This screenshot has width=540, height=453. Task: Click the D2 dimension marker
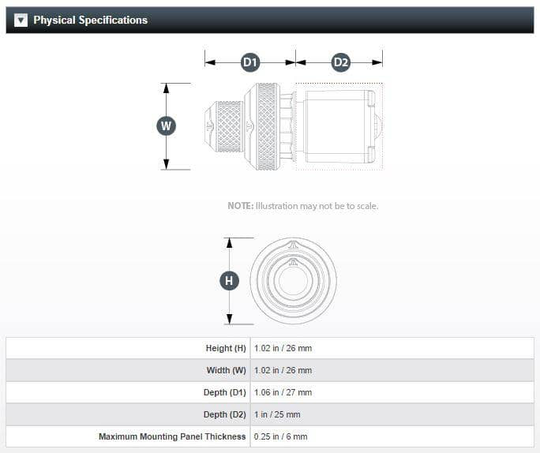[341, 62]
